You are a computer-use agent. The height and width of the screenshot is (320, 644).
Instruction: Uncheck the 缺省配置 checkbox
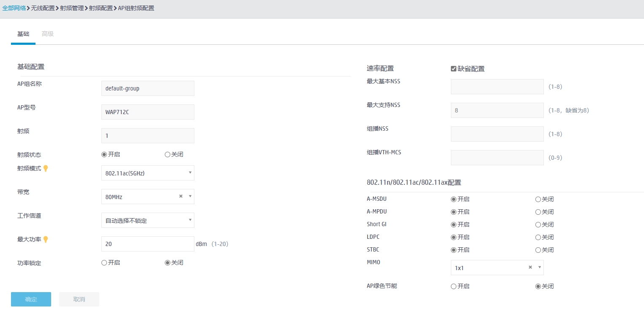coord(454,69)
